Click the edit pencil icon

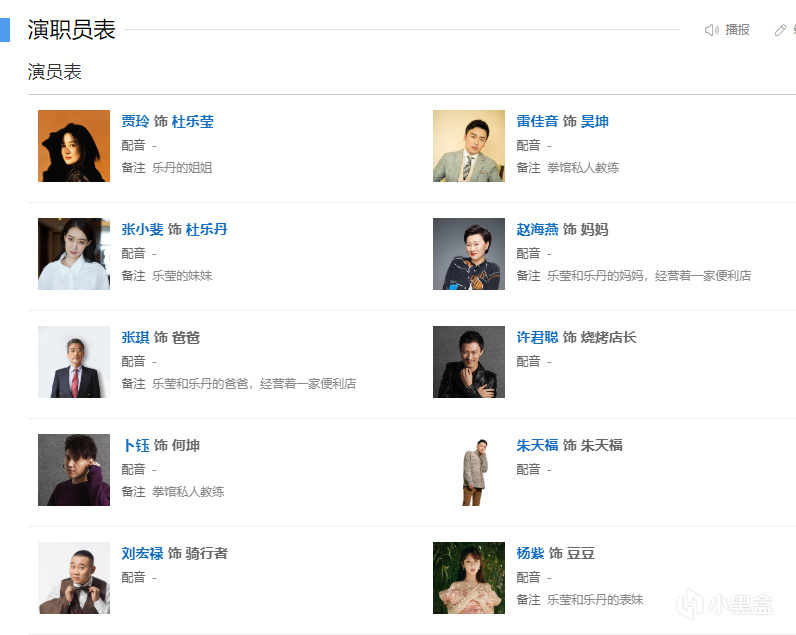781,30
